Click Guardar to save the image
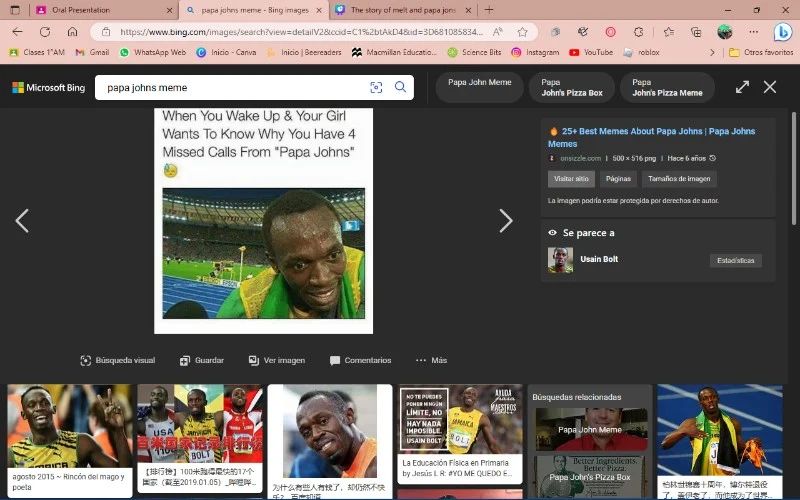 [202, 360]
